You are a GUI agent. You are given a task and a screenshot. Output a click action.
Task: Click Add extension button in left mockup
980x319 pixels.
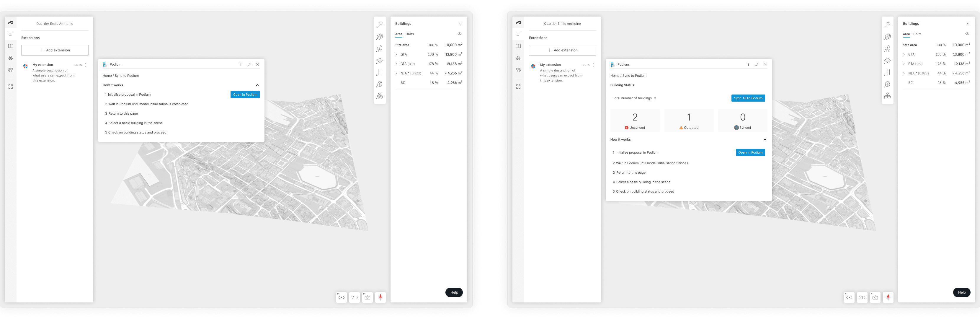pos(55,50)
